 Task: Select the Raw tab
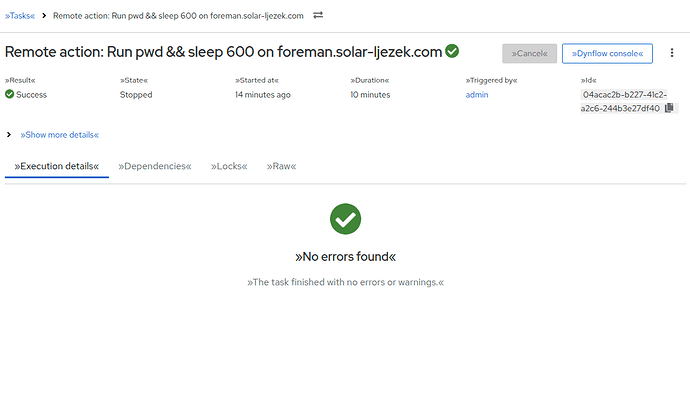click(x=281, y=166)
